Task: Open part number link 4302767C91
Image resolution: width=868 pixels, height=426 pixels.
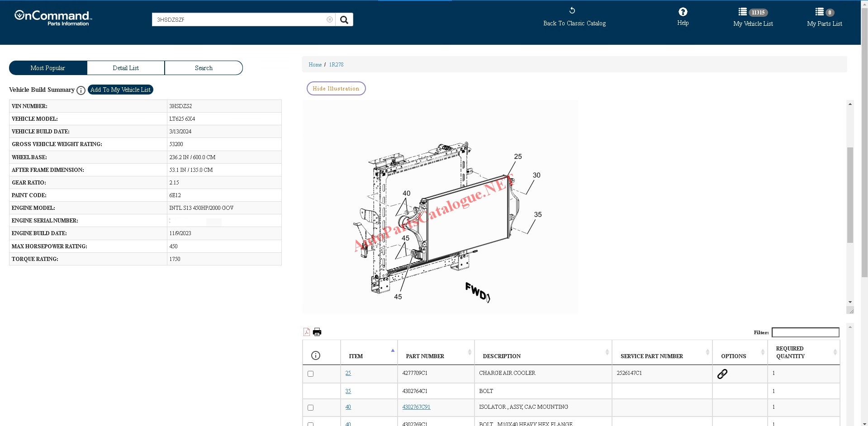Action: pos(416,407)
